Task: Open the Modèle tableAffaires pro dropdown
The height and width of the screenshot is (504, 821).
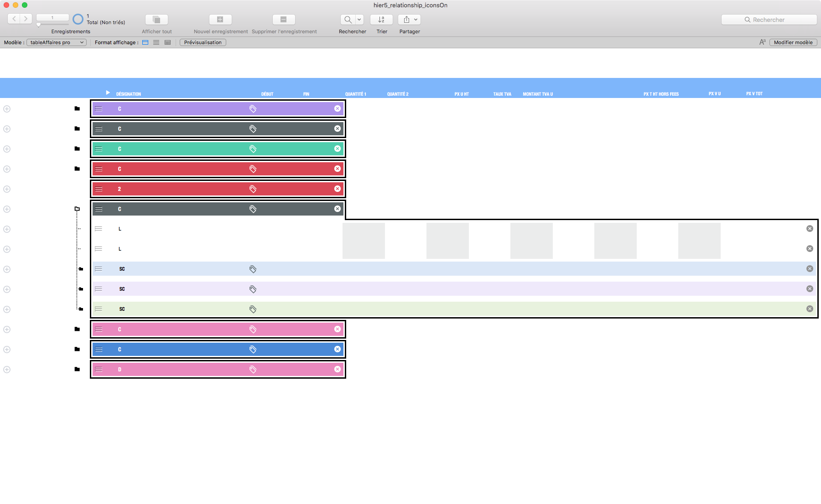Action: point(57,42)
